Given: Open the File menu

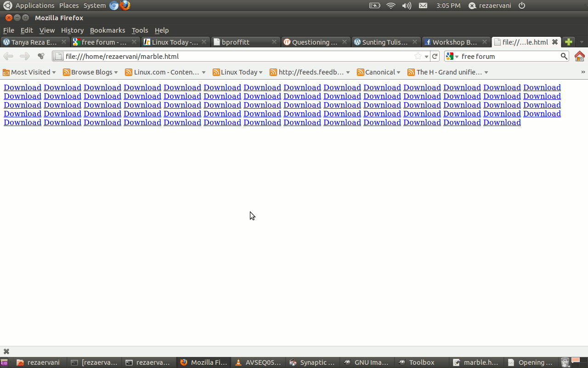Looking at the screenshot, I should (x=9, y=30).
